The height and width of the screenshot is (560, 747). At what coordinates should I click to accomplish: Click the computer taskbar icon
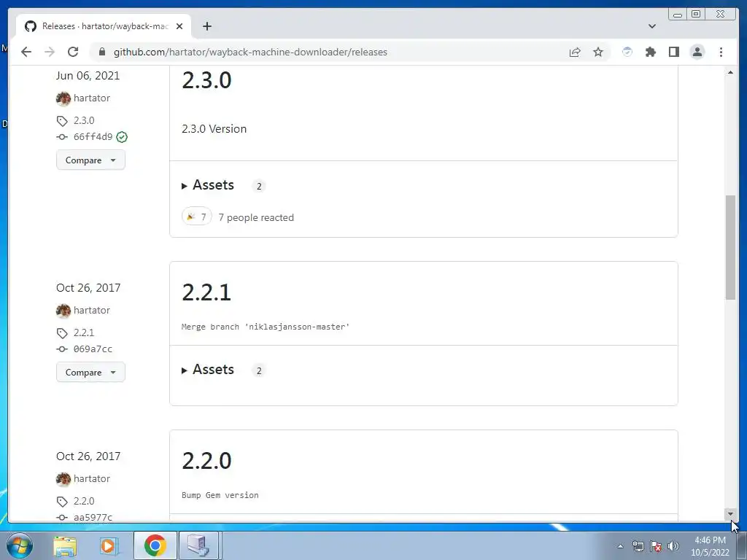(x=198, y=545)
